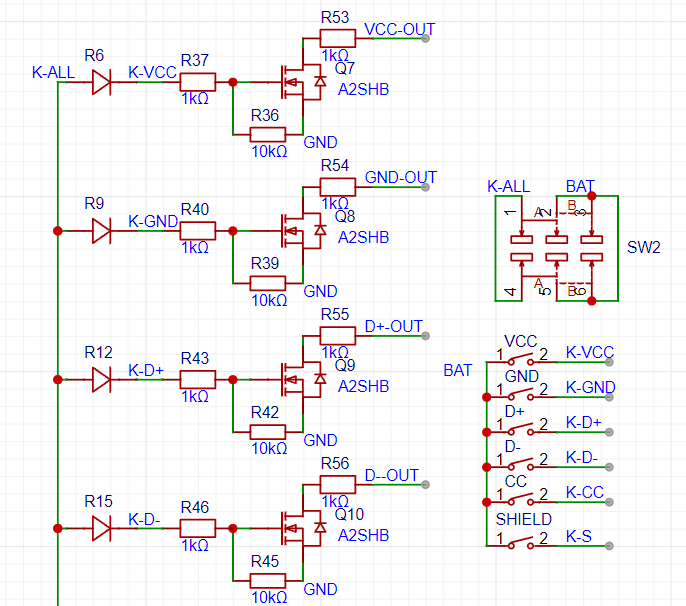
Task: Select resistor R36 body
Action: (268, 134)
